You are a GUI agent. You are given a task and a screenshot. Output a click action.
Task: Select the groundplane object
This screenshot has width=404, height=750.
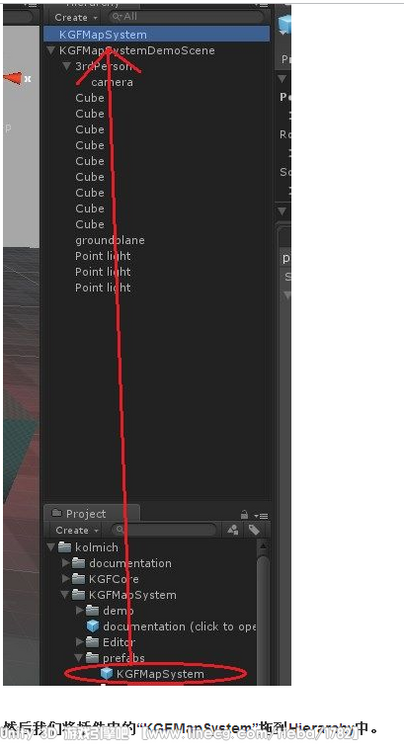(109, 240)
